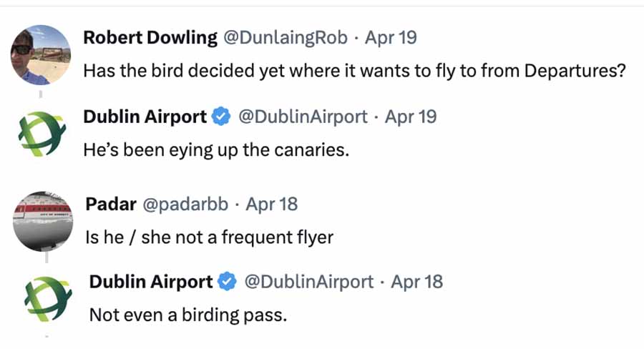This screenshot has height=349, width=644.
Task: Click the Robert Dowling display name
Action: click(150, 38)
